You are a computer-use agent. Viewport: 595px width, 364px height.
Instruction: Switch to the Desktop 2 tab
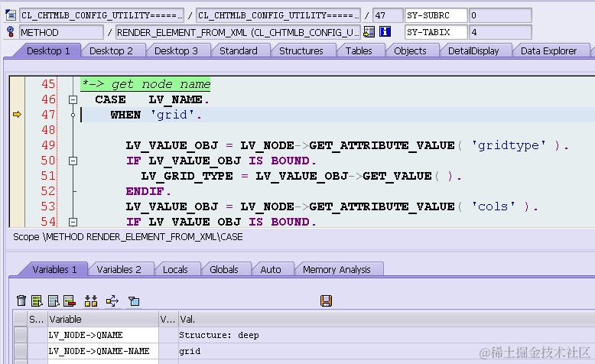[x=111, y=51]
